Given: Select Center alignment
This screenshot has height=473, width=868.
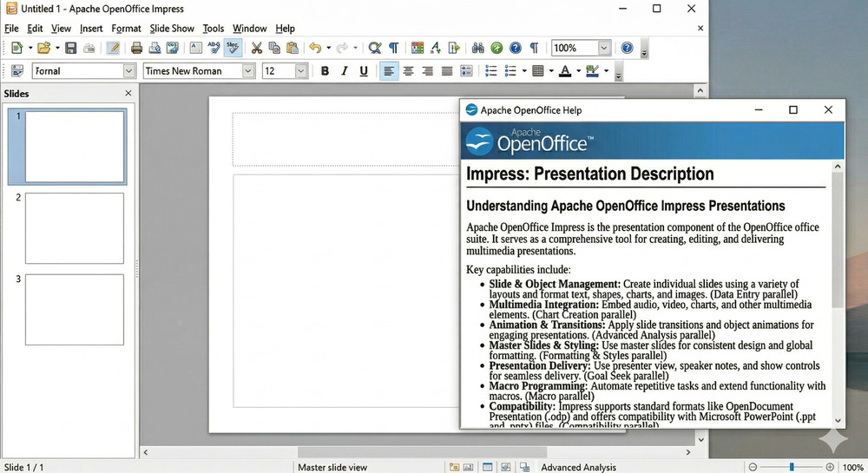Looking at the screenshot, I should [409, 71].
